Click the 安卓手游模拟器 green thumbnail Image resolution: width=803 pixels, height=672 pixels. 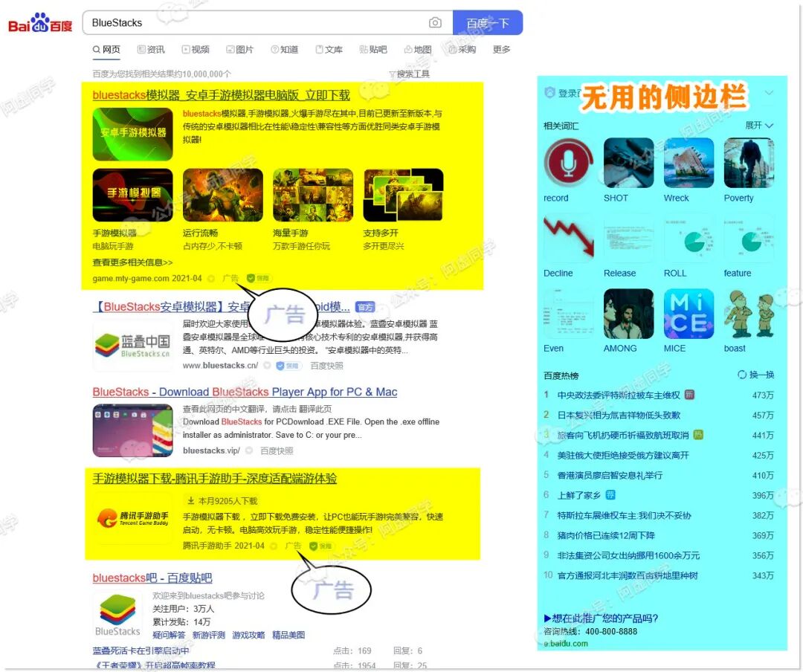click(x=132, y=134)
